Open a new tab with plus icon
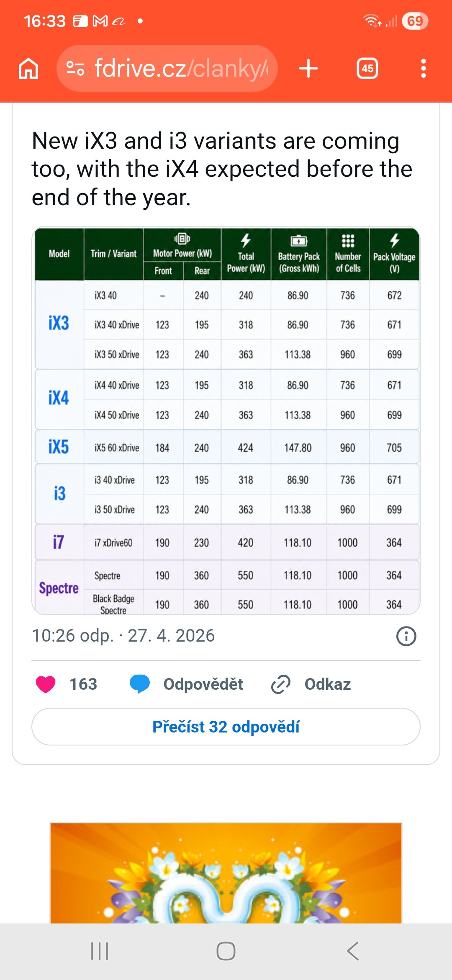The image size is (452, 980). [x=308, y=68]
